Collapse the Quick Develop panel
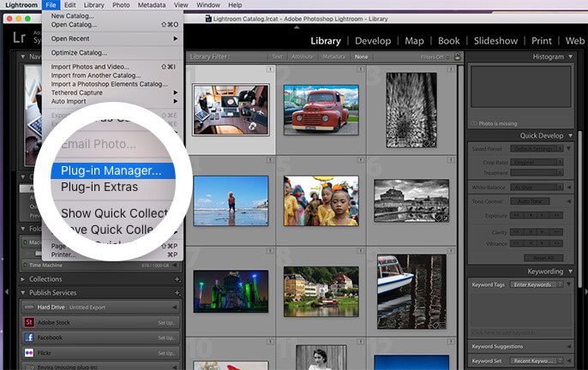Screen dimensions: 588x370 coord(570,135)
